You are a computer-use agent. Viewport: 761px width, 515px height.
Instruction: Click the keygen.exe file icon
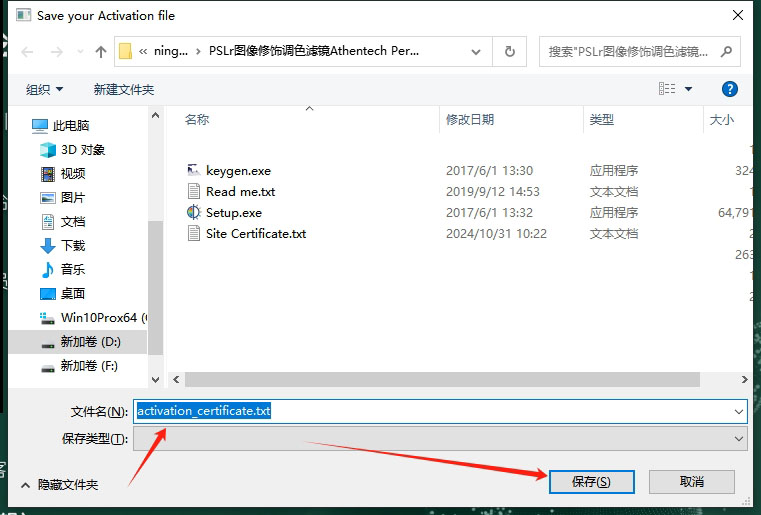click(194, 170)
